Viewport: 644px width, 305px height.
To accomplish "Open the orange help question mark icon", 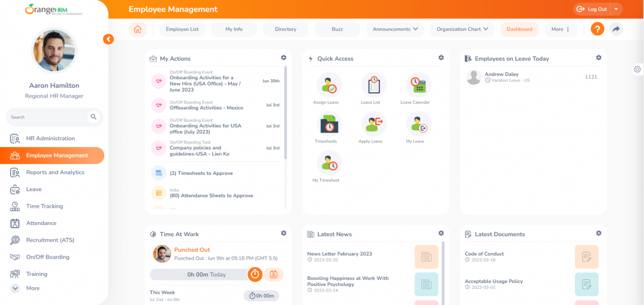I will point(597,29).
